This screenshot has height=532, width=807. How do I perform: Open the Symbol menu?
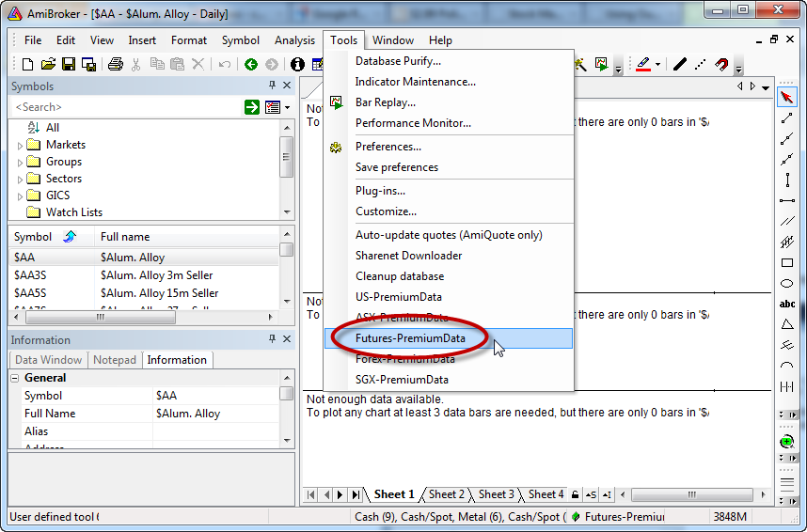coord(241,40)
